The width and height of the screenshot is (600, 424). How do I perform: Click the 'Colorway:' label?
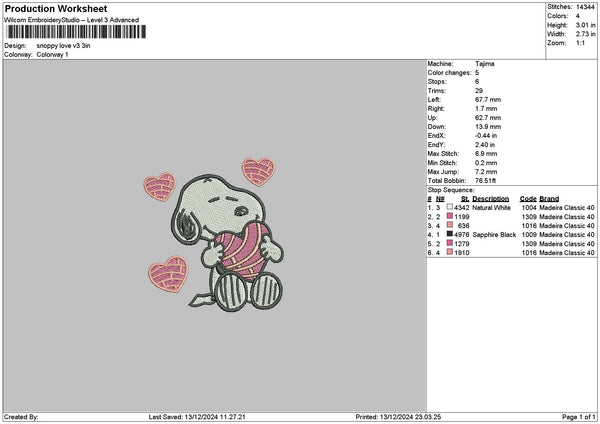coord(18,55)
